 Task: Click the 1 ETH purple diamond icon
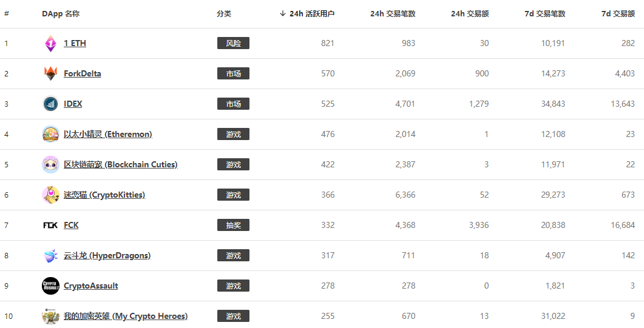(50, 44)
